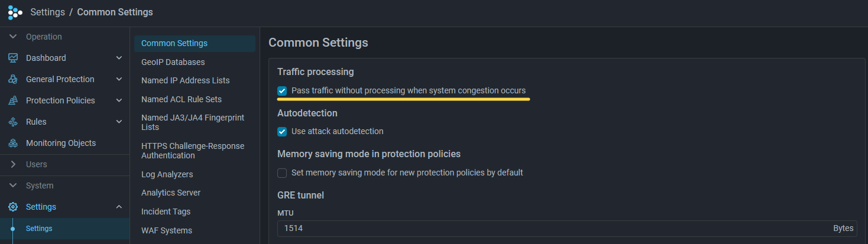
Task: Click the General Protection icon
Action: [x=13, y=79]
